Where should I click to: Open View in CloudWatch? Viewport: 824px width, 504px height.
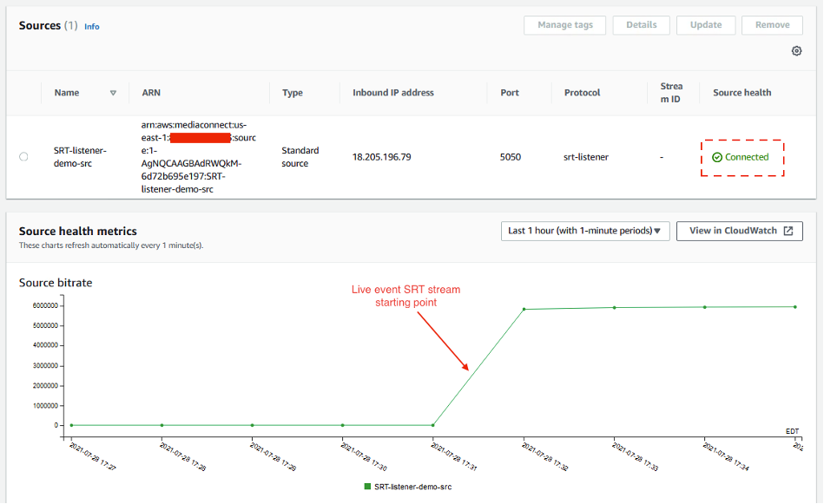click(739, 231)
